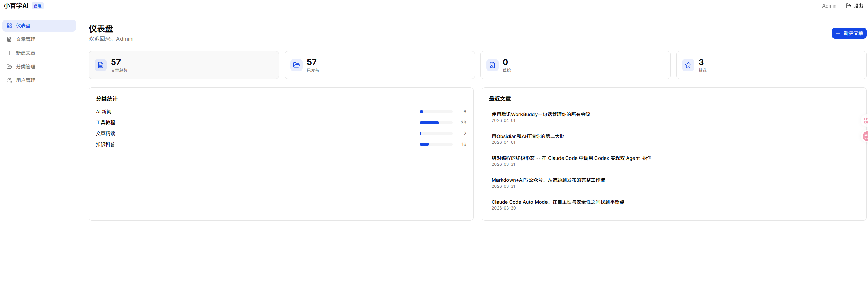Click the logout arrow icon beside 退出
Image resolution: width=868 pixels, height=292 pixels.
[848, 6]
